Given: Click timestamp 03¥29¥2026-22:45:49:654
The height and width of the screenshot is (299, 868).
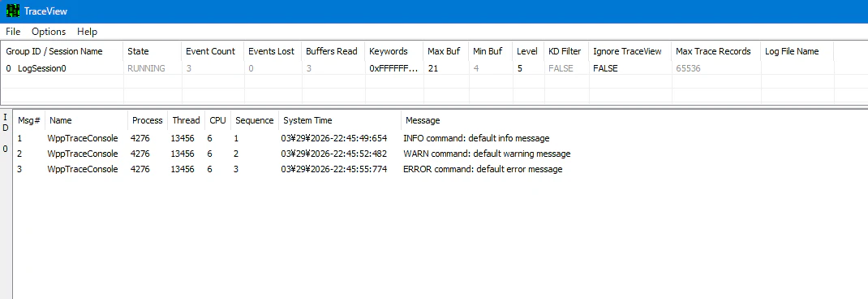Looking at the screenshot, I should (333, 138).
